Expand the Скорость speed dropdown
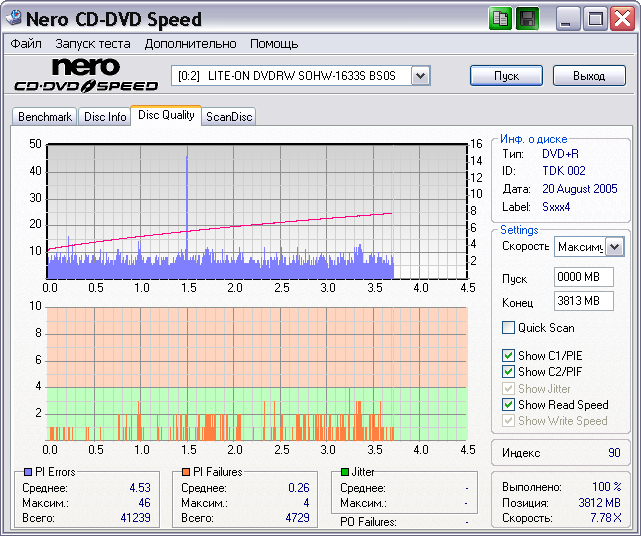The image size is (641, 536). point(614,247)
